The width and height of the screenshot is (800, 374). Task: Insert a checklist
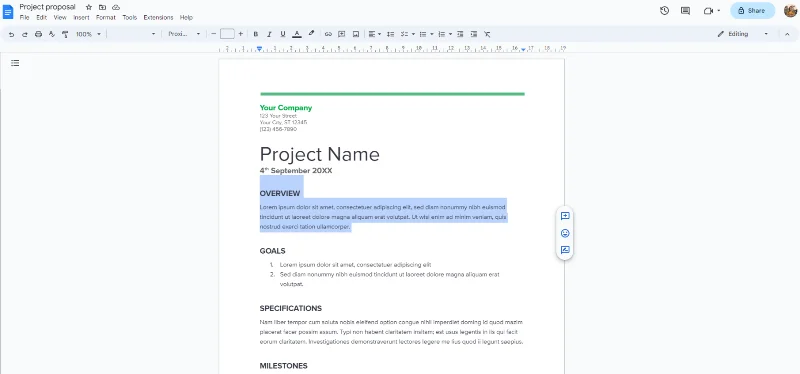point(404,34)
